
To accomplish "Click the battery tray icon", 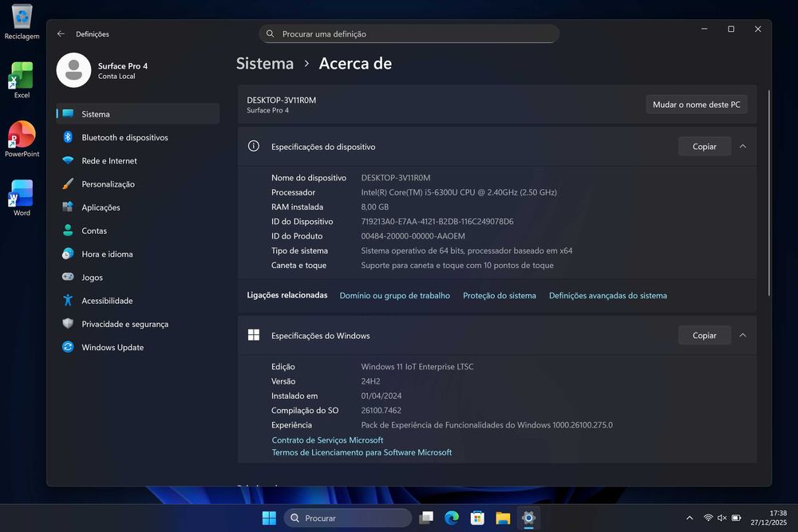I will coord(736,518).
